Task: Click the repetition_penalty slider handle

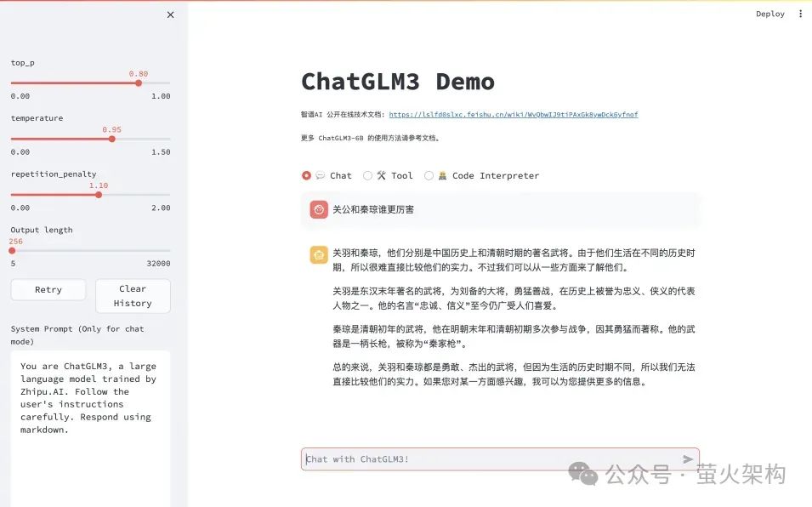Action: [99, 195]
